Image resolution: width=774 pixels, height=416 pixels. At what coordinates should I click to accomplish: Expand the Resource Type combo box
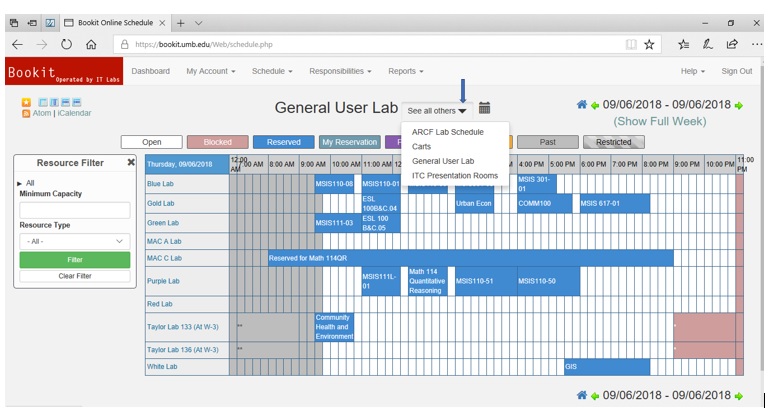point(75,241)
